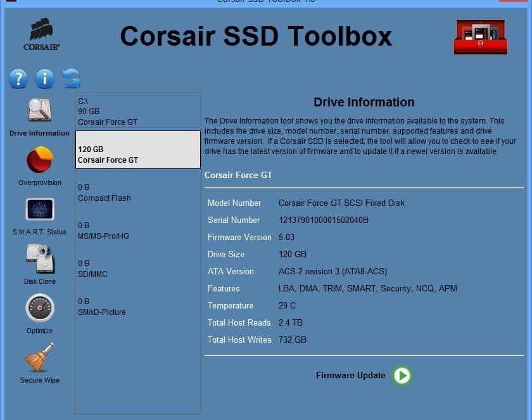Click the red toolbox image
Screen dimensions: 532x420
click(x=481, y=37)
